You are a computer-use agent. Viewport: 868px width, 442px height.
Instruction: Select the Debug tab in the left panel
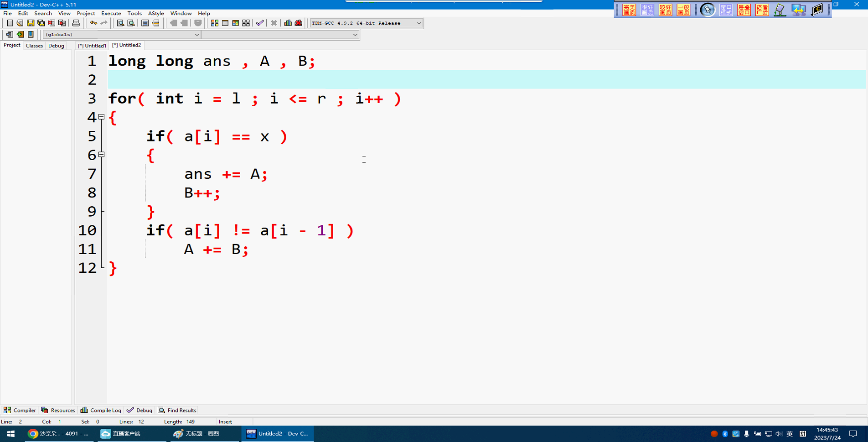pyautogui.click(x=56, y=46)
